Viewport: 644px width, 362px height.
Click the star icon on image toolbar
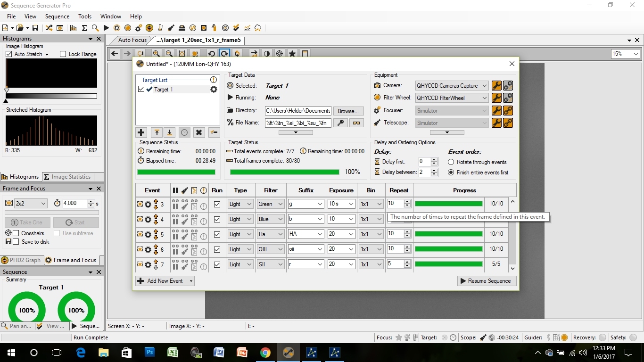pyautogui.click(x=292, y=54)
